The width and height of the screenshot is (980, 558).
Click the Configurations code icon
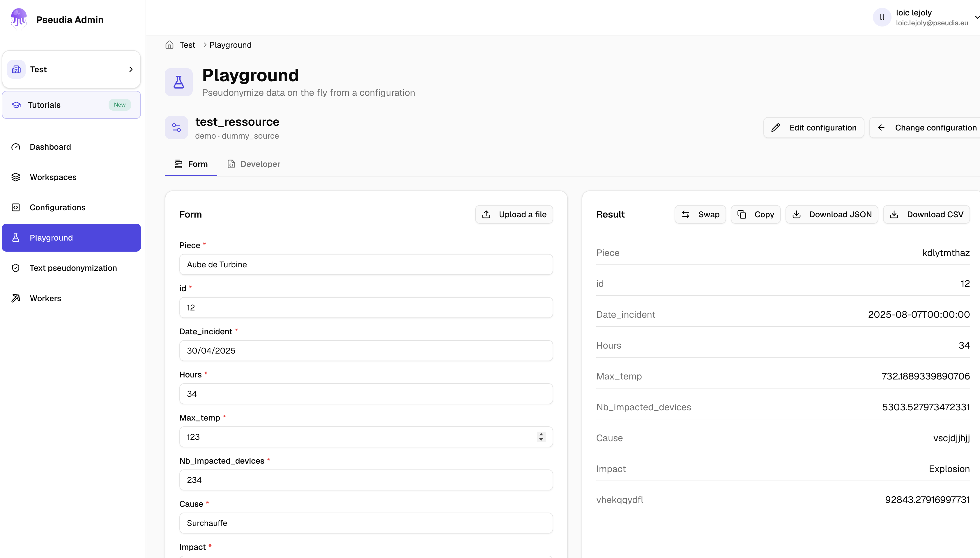(16, 207)
